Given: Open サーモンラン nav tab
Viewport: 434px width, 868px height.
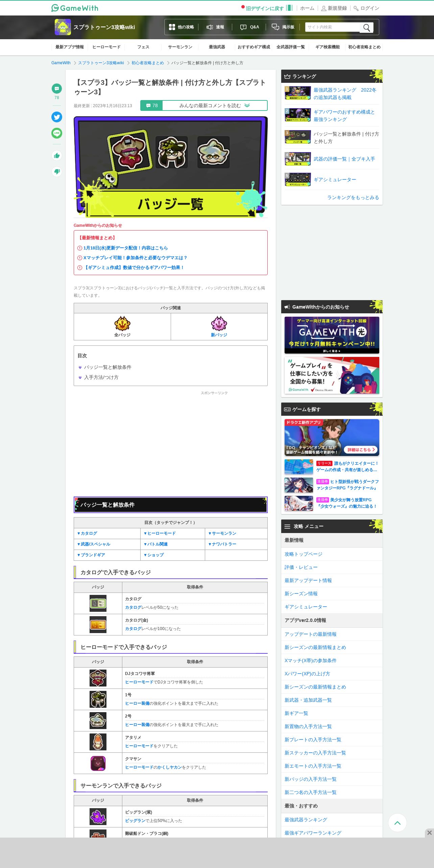Looking at the screenshot, I should coord(180,47).
